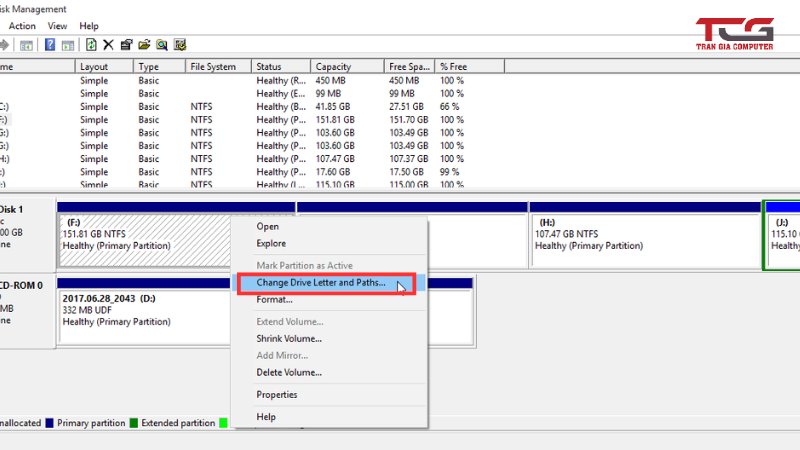800x450 pixels.
Task: Click Properties in the context menu
Action: [277, 395]
